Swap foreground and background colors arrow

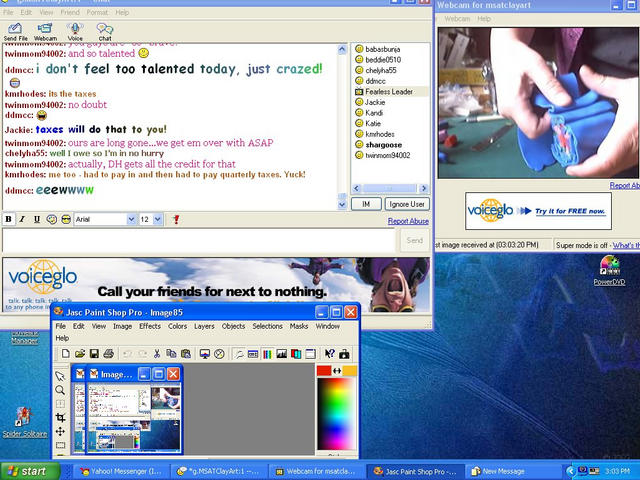337,371
